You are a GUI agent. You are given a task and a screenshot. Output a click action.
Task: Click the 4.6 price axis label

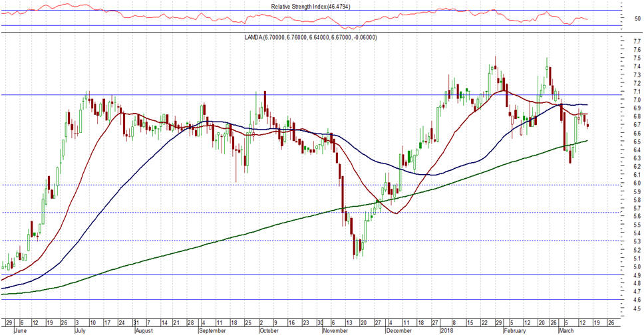(637, 300)
